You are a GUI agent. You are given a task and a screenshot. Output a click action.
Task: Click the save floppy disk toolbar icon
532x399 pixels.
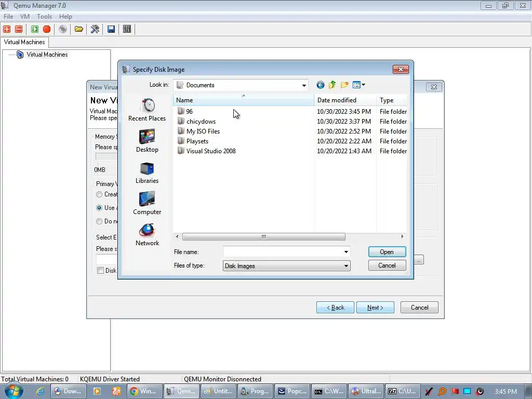coord(111,29)
